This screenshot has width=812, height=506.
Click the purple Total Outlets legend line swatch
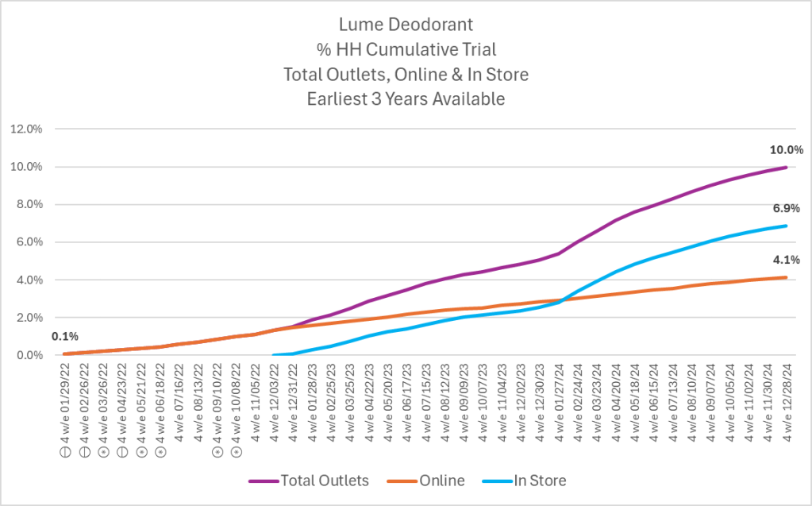click(x=264, y=481)
